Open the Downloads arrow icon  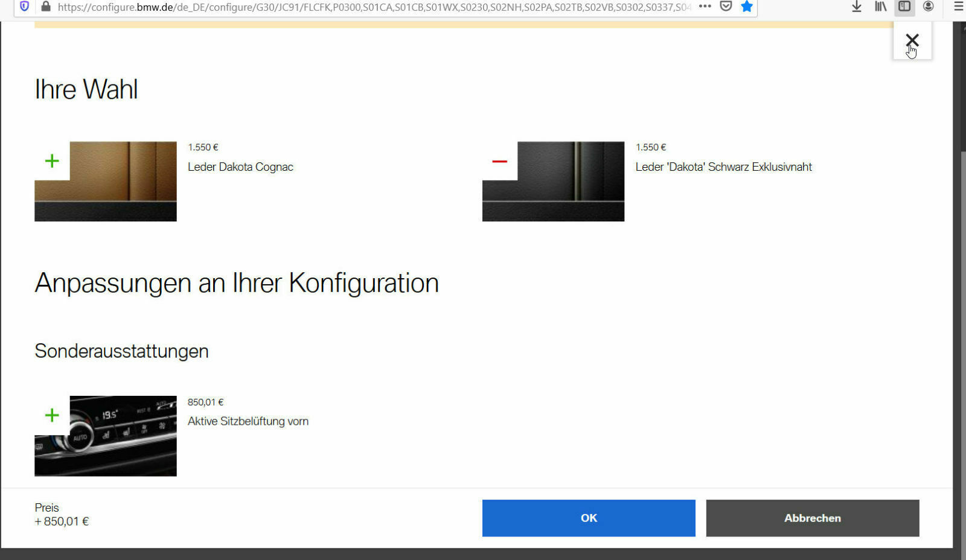point(856,7)
